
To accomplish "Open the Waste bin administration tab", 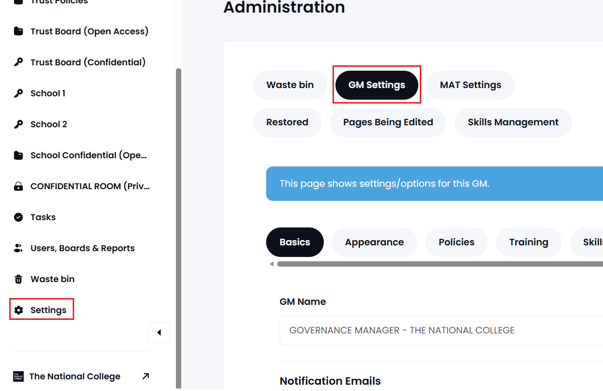I will [x=290, y=85].
